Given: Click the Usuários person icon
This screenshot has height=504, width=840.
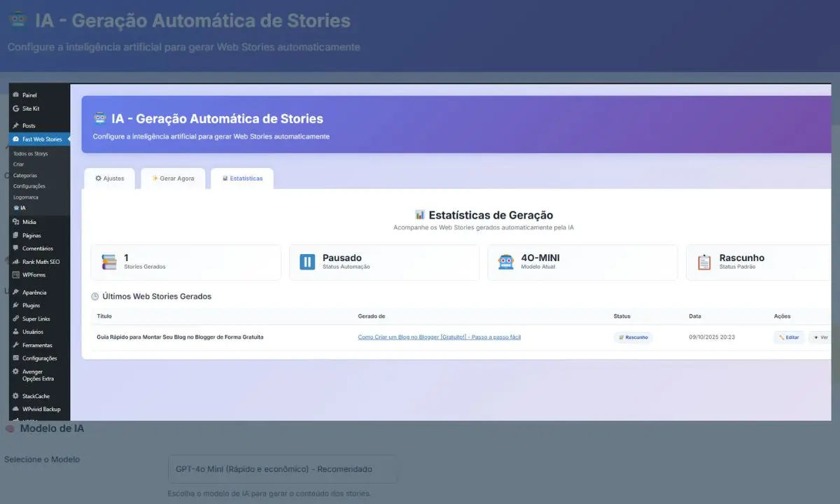Looking at the screenshot, I should [x=16, y=332].
